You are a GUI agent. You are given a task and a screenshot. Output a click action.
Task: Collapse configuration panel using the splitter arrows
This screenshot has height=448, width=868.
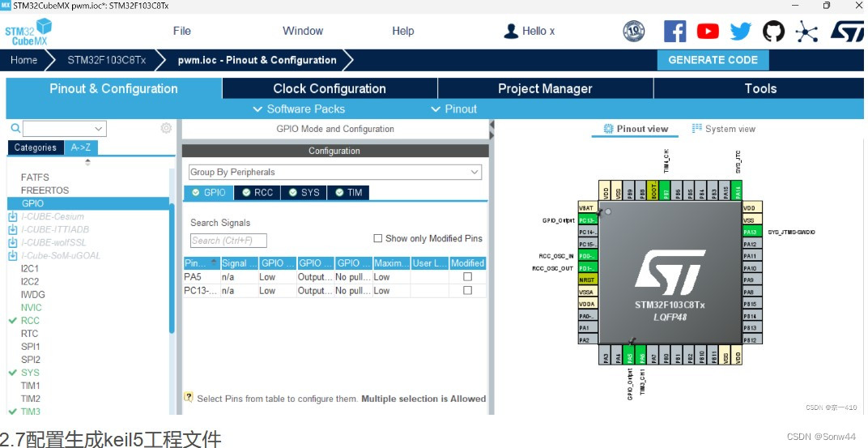tap(491, 130)
